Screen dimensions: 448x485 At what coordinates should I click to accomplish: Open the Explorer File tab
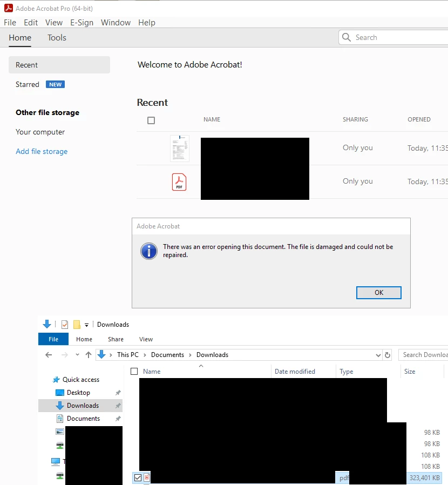tap(53, 339)
